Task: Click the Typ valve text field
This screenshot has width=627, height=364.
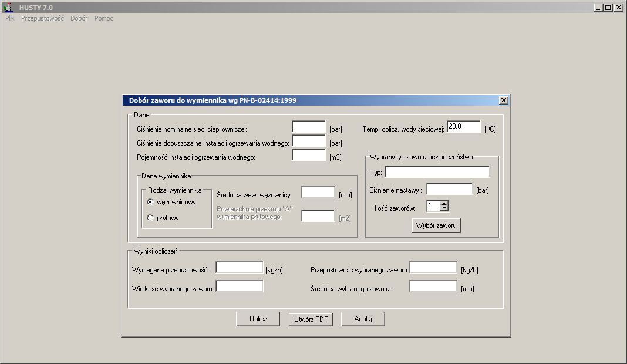Action: coord(437,172)
